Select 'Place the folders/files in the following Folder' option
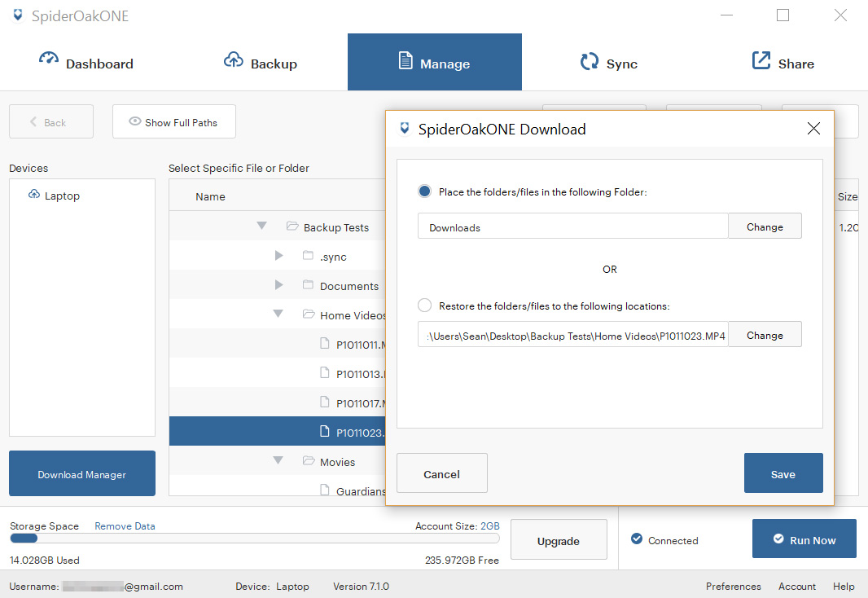 click(424, 191)
